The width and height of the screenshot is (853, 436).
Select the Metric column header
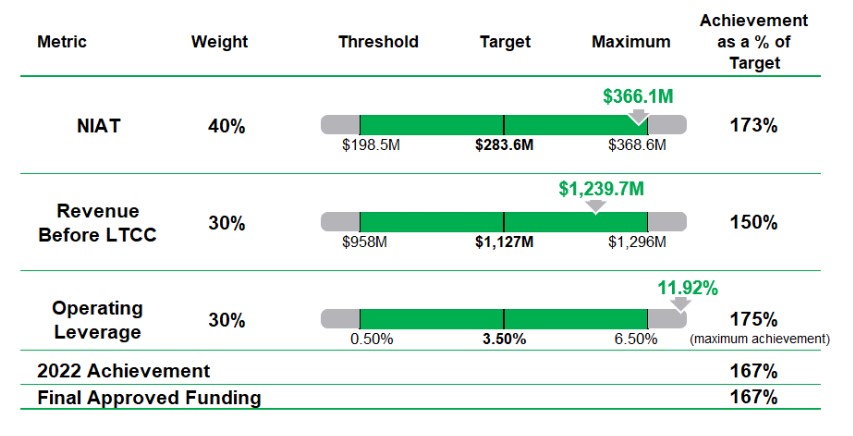click(62, 42)
